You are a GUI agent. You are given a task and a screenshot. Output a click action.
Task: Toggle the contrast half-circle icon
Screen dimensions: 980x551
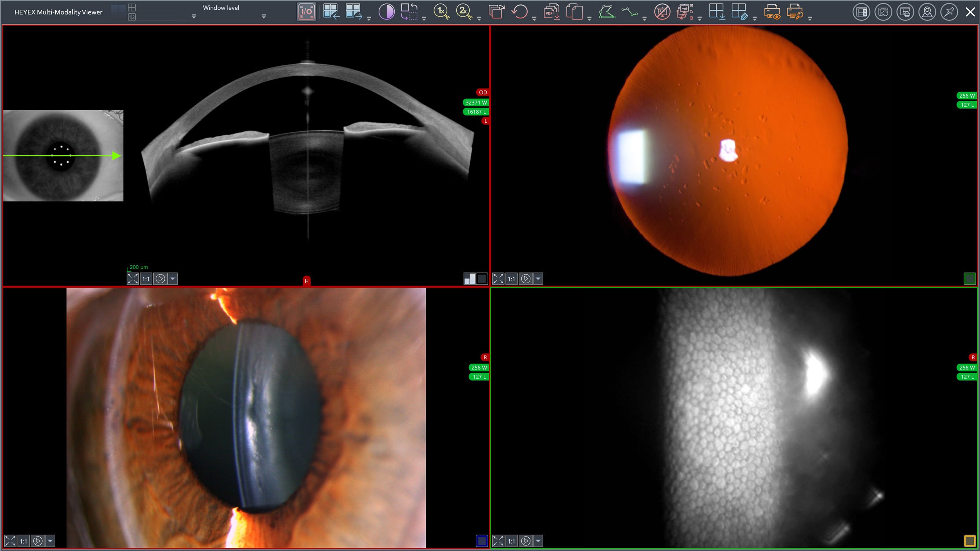pos(386,12)
